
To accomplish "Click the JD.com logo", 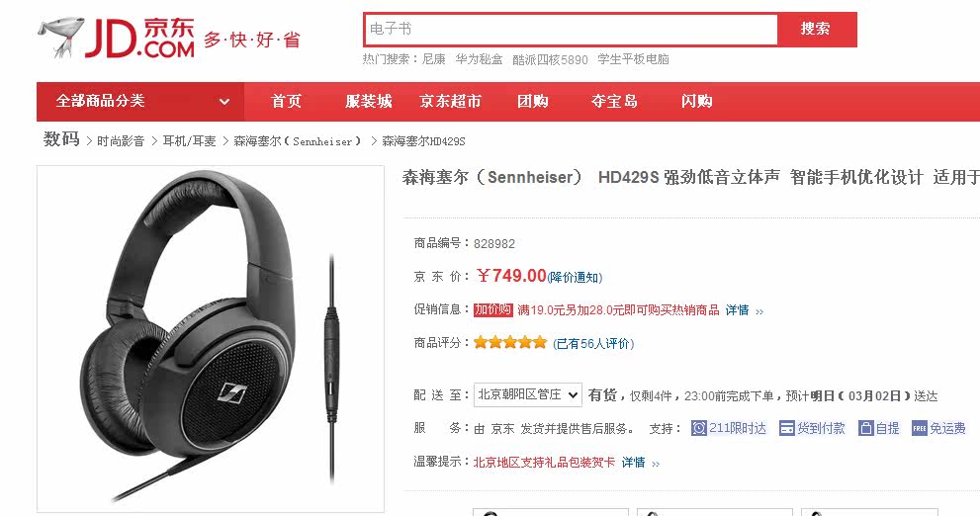I will click(117, 38).
